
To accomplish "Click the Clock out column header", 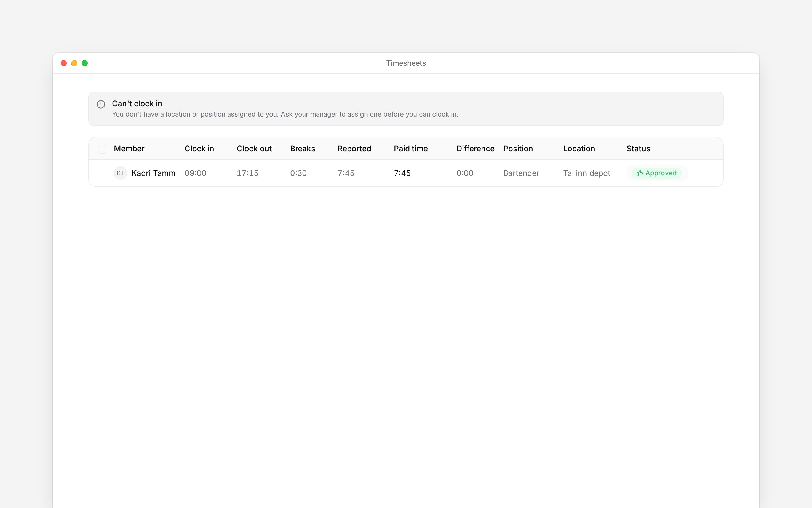I will pos(254,149).
